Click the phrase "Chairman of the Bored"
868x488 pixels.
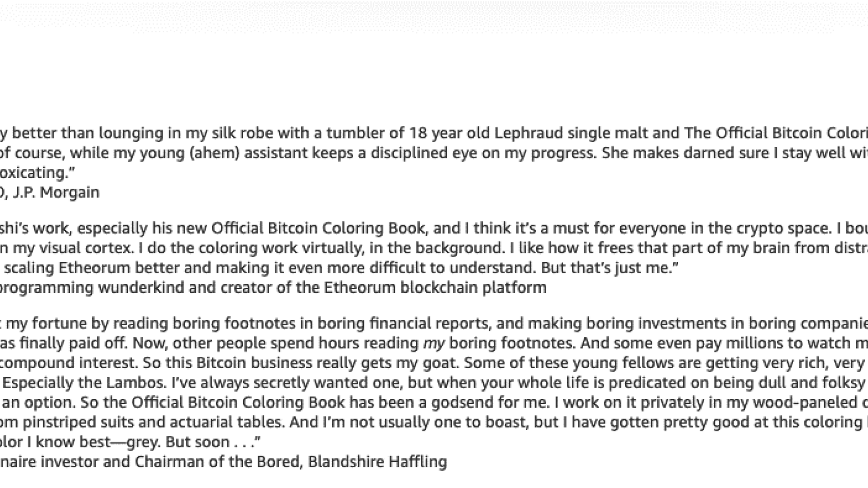click(x=219, y=462)
